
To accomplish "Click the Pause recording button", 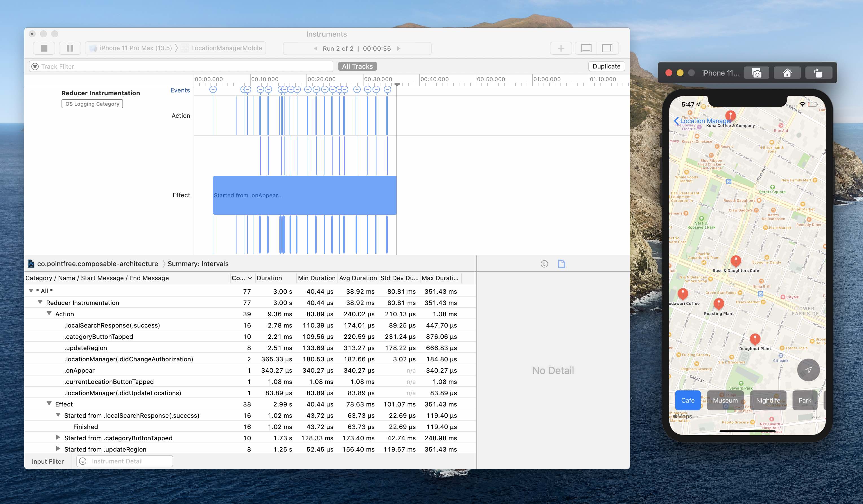I will click(x=70, y=48).
